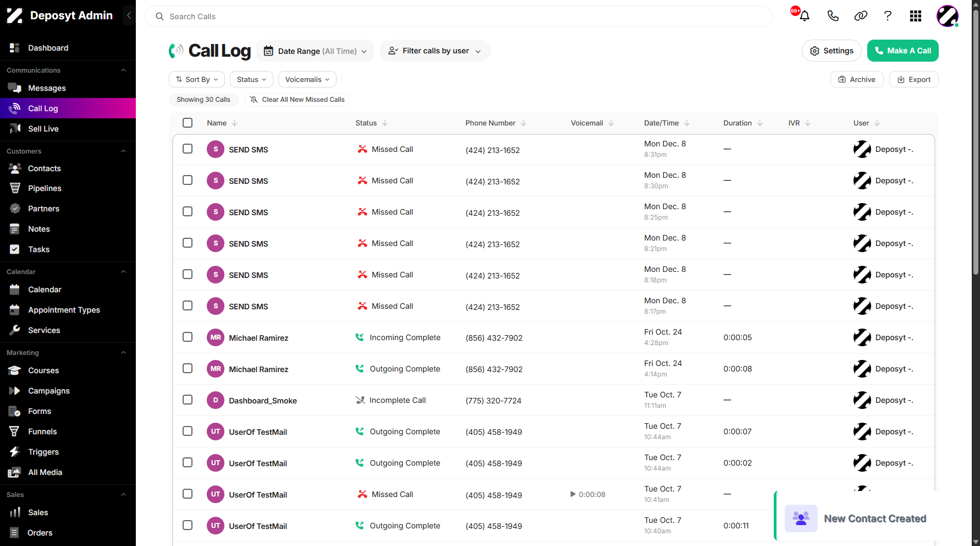This screenshot has height=546, width=980.
Task: Check the UserOf TestMail Missed Call row
Action: (x=188, y=494)
